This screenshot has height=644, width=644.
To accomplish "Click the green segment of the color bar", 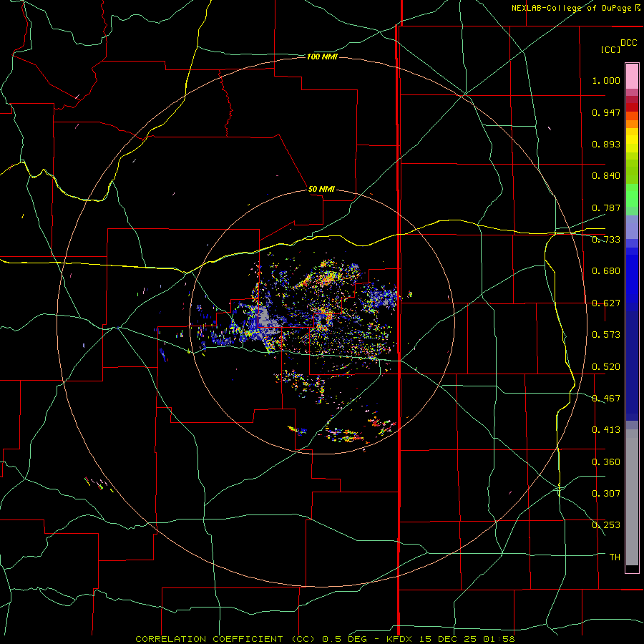I will click(x=632, y=195).
